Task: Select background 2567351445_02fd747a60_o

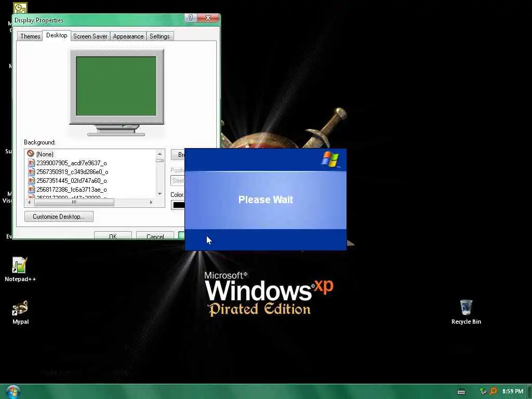Action: [72, 180]
